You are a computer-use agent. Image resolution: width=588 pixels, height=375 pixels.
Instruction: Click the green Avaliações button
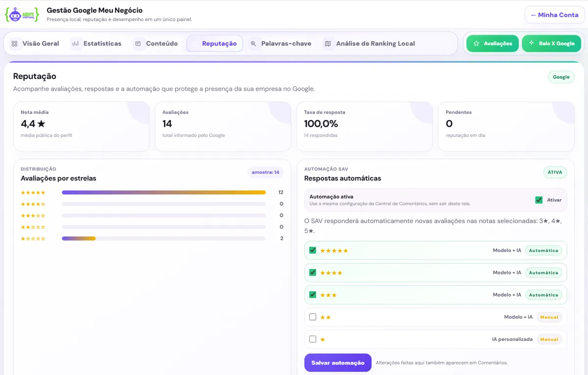tap(492, 44)
